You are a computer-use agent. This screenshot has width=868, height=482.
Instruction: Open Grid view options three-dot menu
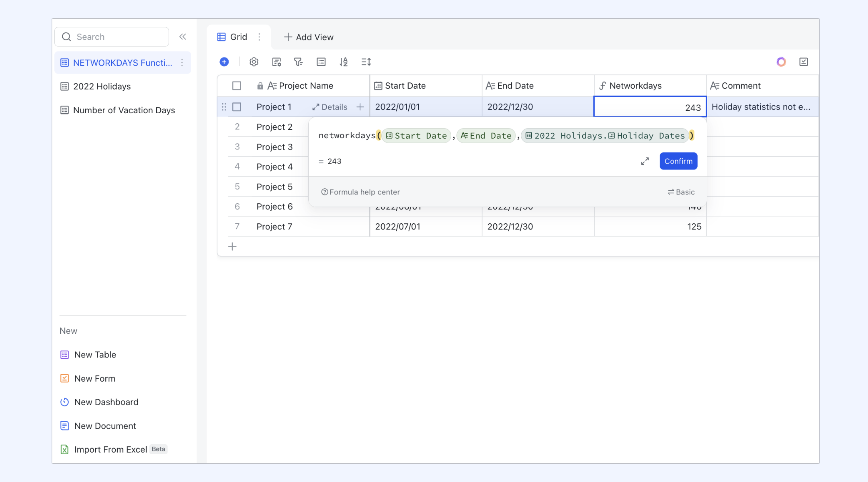[260, 37]
